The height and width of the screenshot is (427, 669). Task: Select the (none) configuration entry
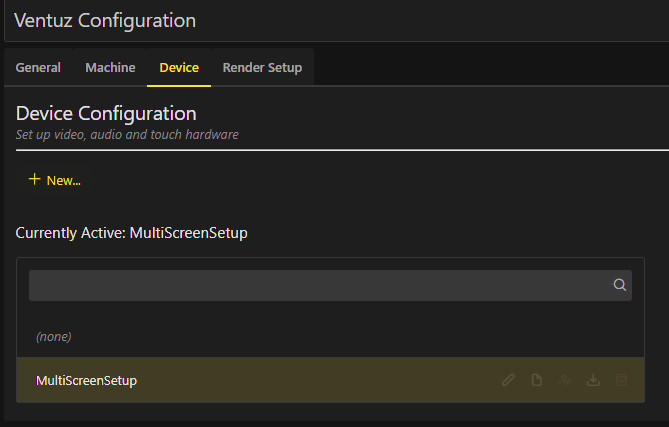(x=54, y=337)
